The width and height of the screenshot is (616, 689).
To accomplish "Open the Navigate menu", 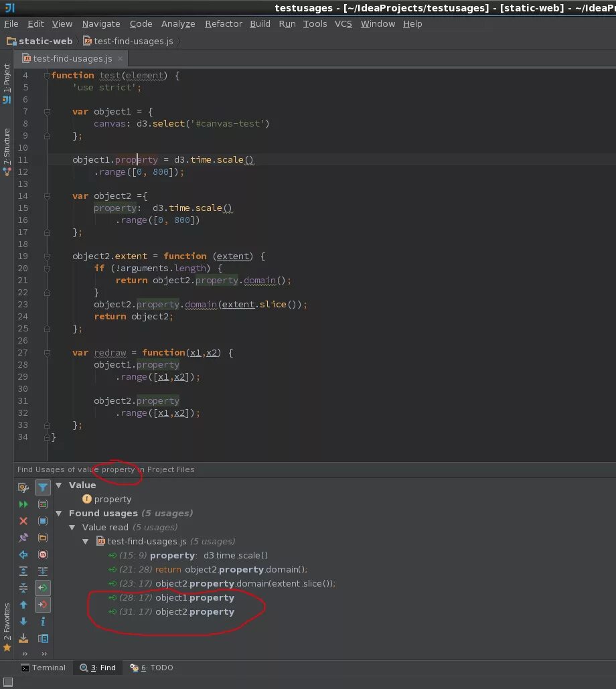I will pyautogui.click(x=101, y=23).
